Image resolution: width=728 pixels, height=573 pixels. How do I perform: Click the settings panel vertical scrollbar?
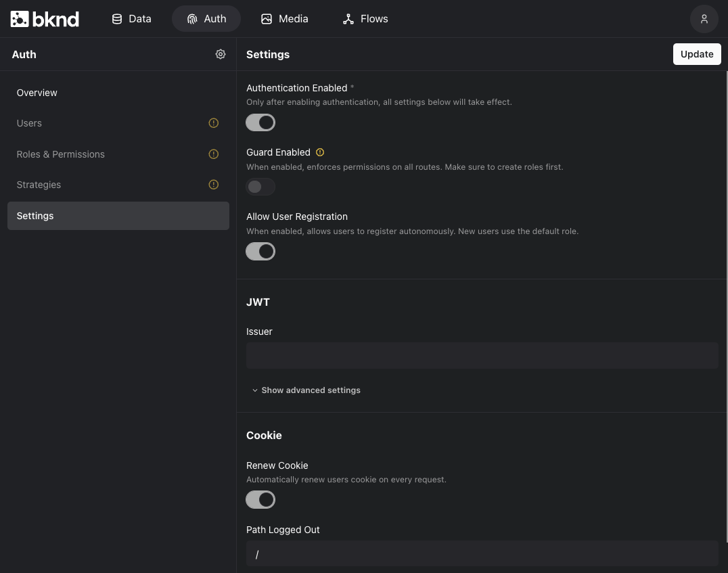(x=727, y=306)
